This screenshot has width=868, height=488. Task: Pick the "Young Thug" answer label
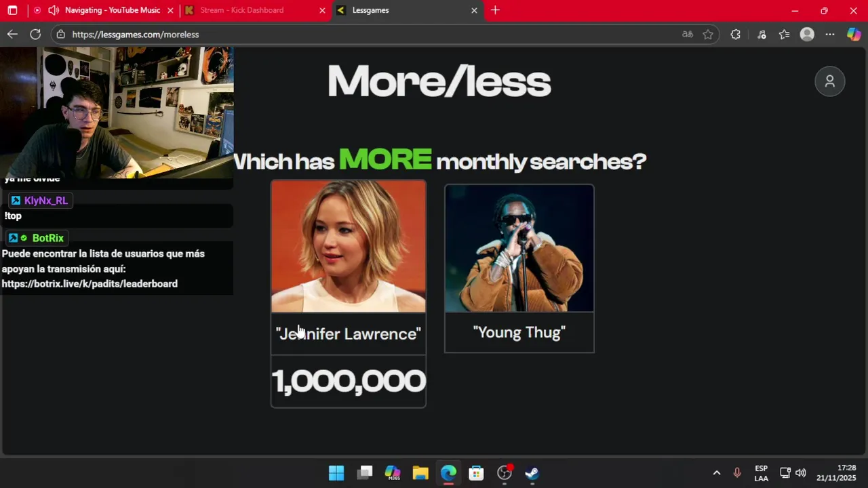tap(519, 332)
